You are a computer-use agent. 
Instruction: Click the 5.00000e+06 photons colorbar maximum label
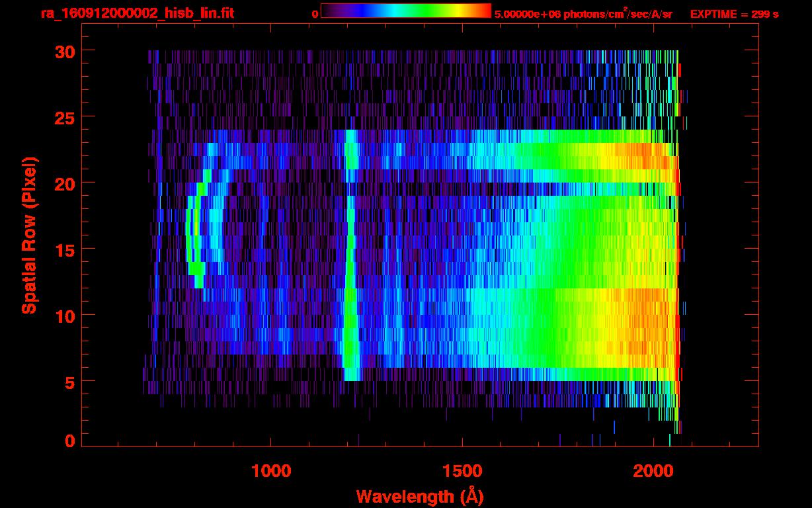pyautogui.click(x=583, y=14)
